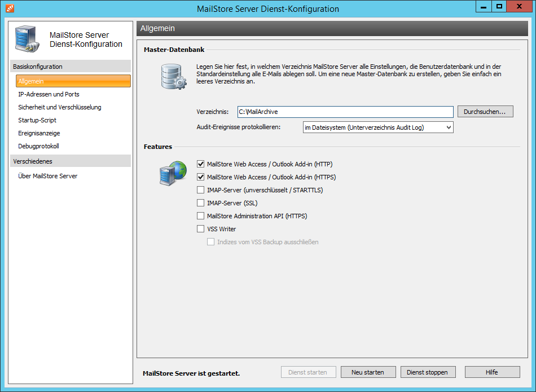Click the Neu starten button
The width and height of the screenshot is (536, 392).
pyautogui.click(x=368, y=372)
